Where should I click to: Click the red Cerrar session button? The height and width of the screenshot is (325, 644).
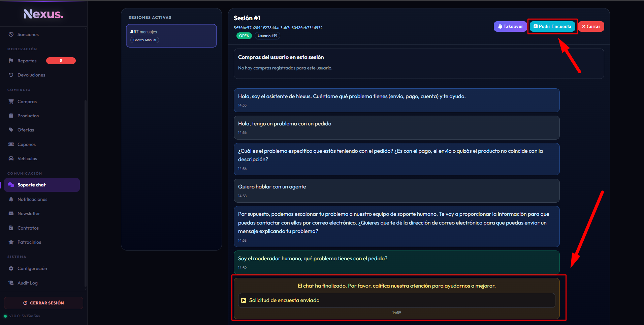[591, 26]
